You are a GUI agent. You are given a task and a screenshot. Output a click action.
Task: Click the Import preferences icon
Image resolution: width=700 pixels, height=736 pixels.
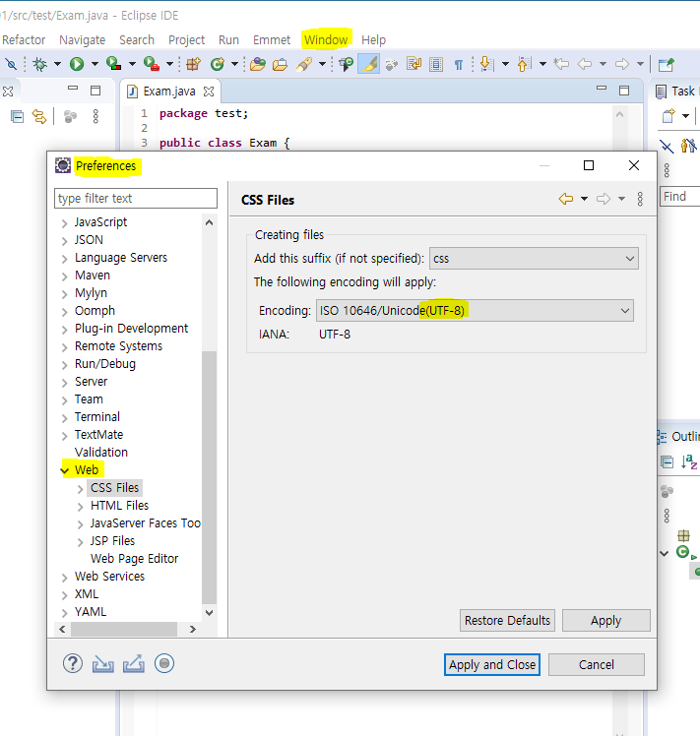(103, 664)
